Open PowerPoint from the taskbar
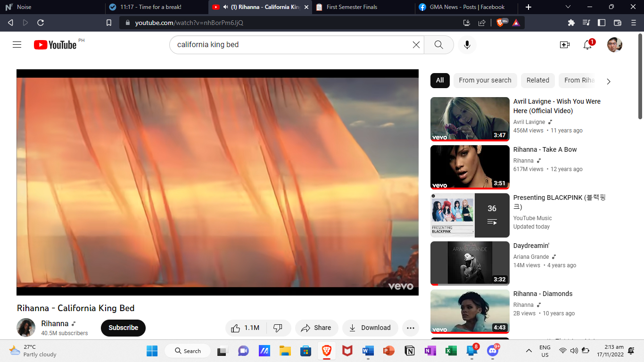 [388, 351]
